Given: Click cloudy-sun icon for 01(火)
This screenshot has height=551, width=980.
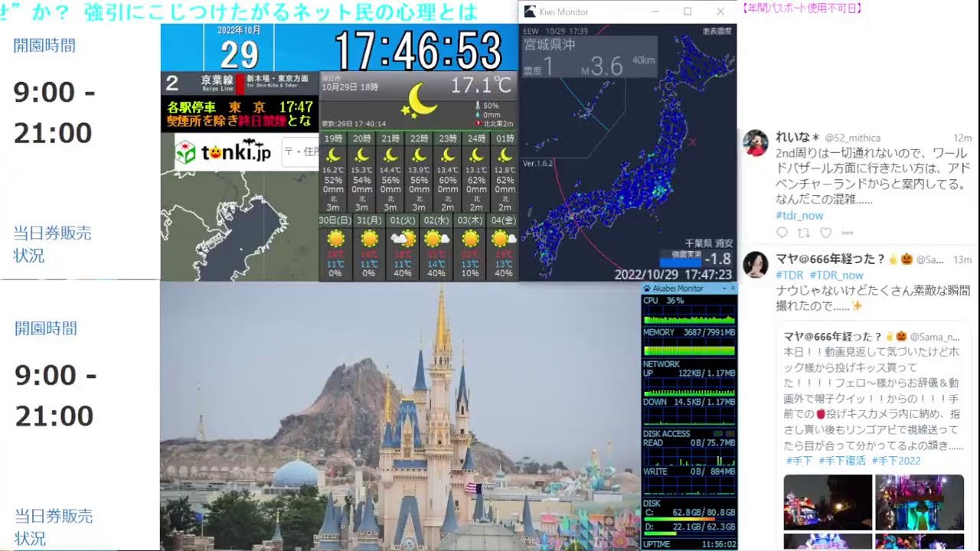Looking at the screenshot, I should (403, 238).
